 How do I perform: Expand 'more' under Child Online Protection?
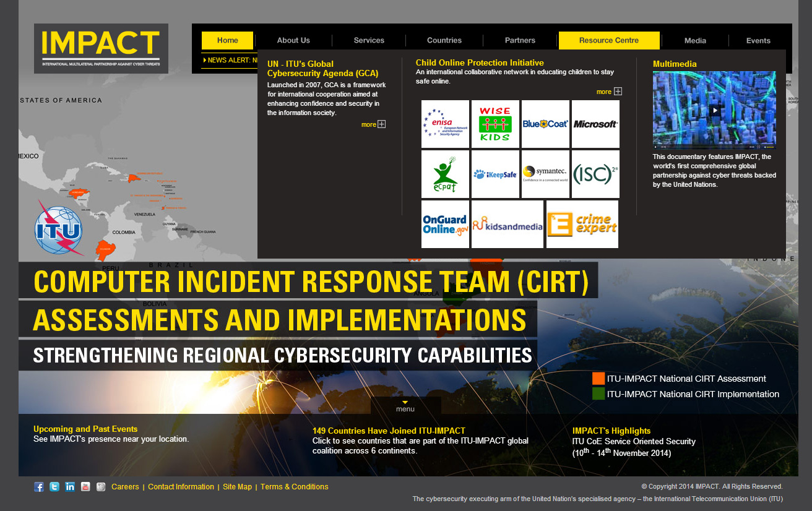pyautogui.click(x=609, y=92)
